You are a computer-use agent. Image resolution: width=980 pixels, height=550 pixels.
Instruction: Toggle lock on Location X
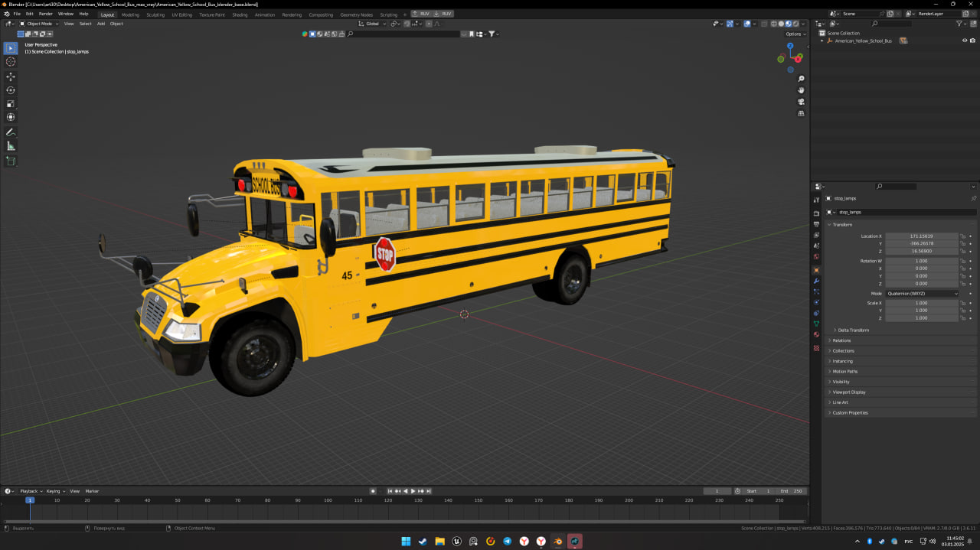tap(963, 236)
